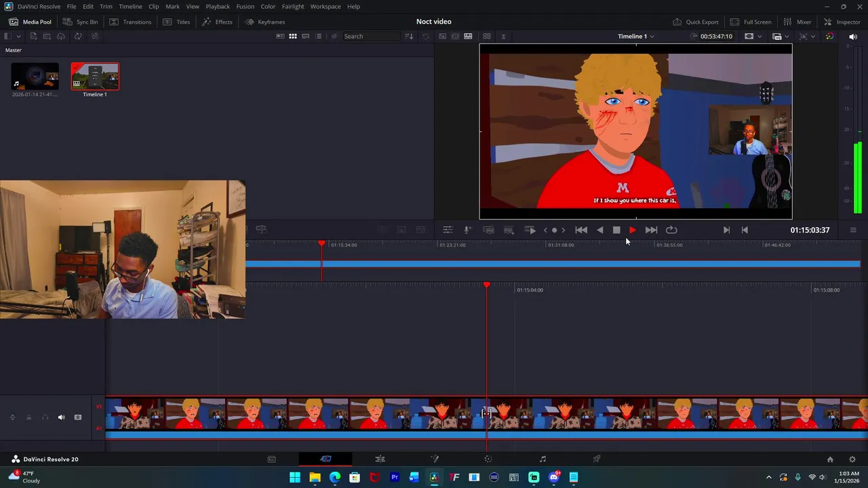Open the Titles panel

coord(176,22)
